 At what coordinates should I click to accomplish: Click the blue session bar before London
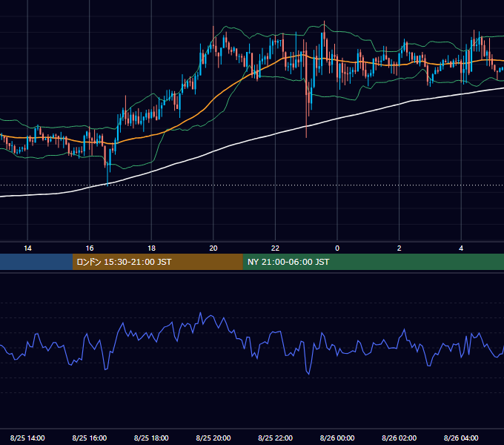click(36, 262)
